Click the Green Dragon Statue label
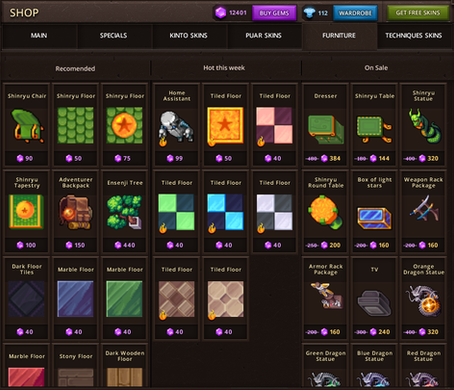454x390 pixels. point(326,356)
